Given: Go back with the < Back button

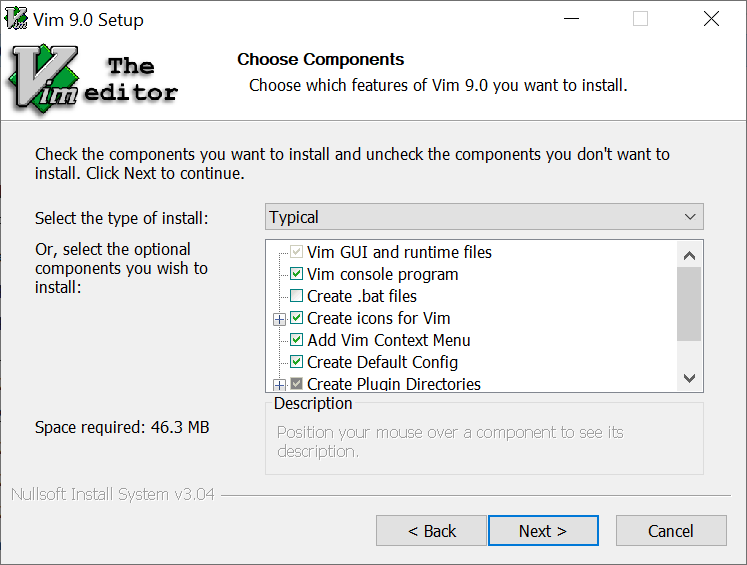Looking at the screenshot, I should pyautogui.click(x=431, y=531).
